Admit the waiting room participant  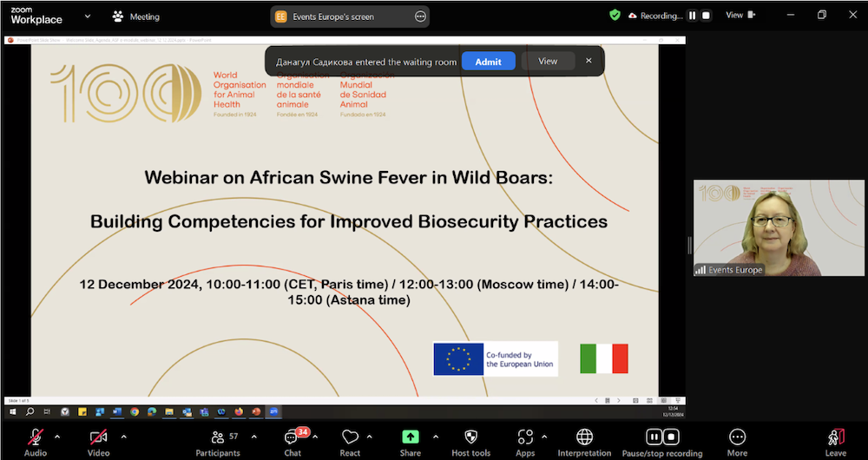(488, 62)
